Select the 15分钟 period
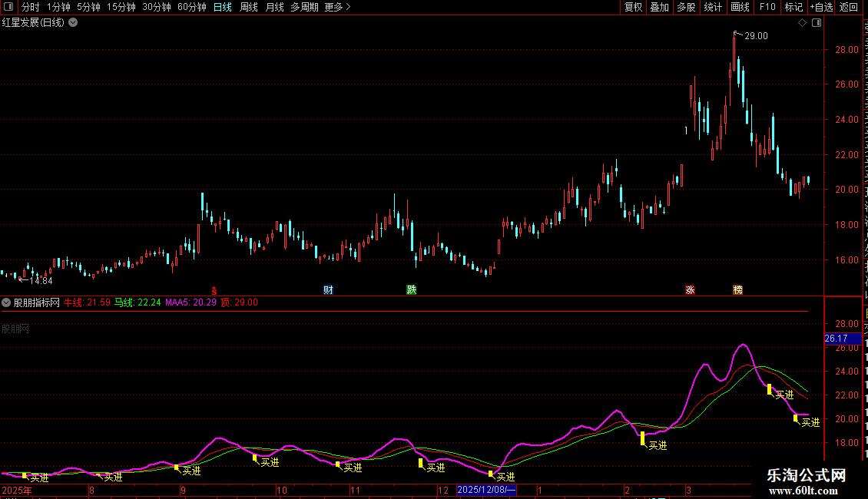Image resolution: width=868 pixels, height=499 pixels. point(121,7)
